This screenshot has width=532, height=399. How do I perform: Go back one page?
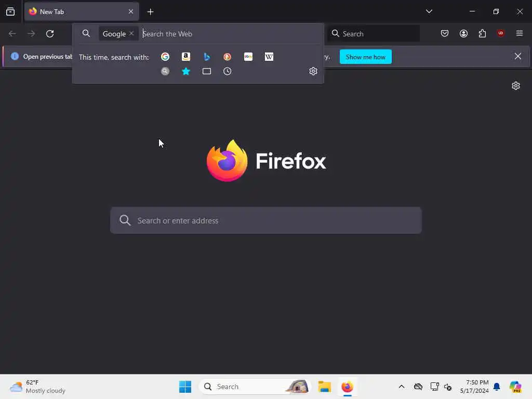(x=12, y=34)
